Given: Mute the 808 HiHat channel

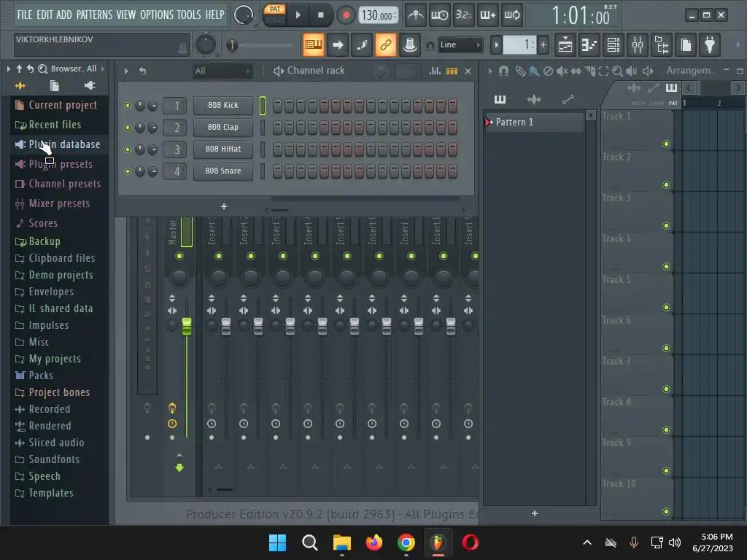Looking at the screenshot, I should pos(128,149).
